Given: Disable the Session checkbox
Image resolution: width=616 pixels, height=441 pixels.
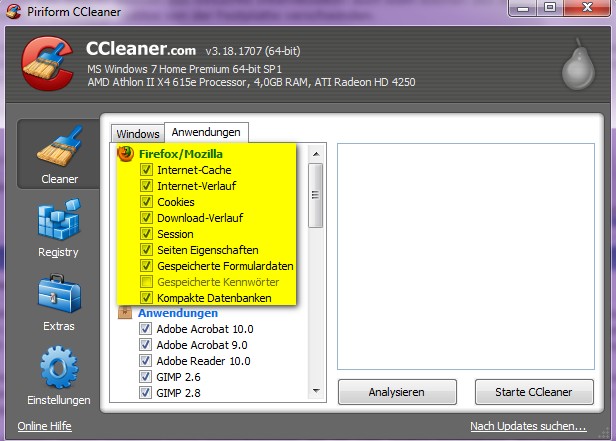Looking at the screenshot, I should (x=146, y=234).
